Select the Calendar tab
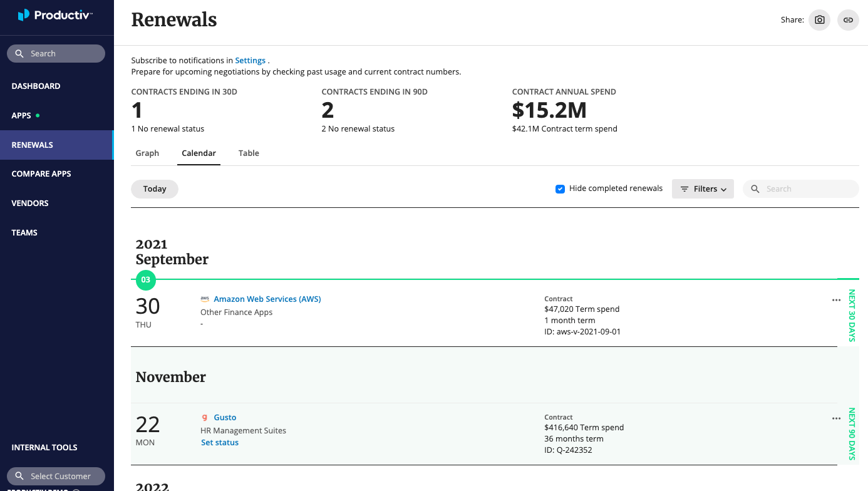 pyautogui.click(x=199, y=153)
